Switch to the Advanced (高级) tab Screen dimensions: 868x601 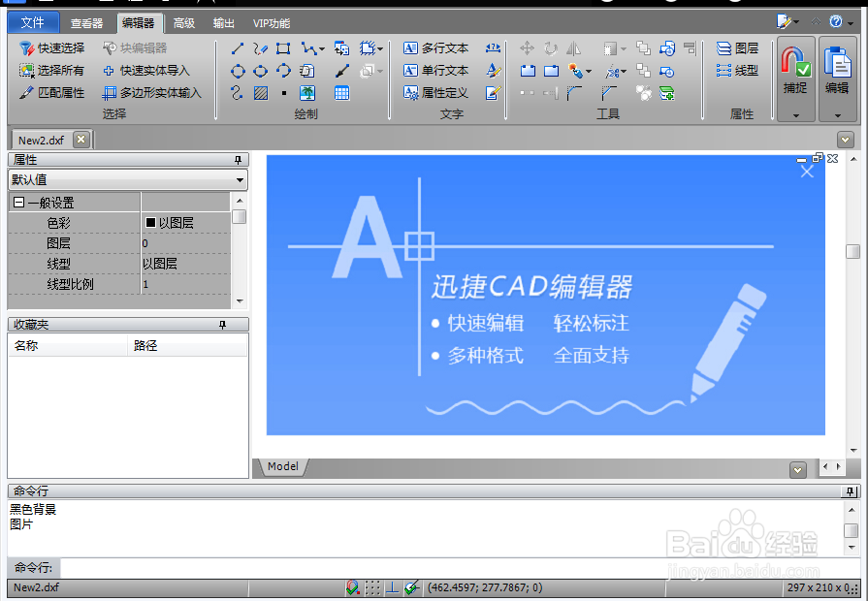pyautogui.click(x=184, y=23)
